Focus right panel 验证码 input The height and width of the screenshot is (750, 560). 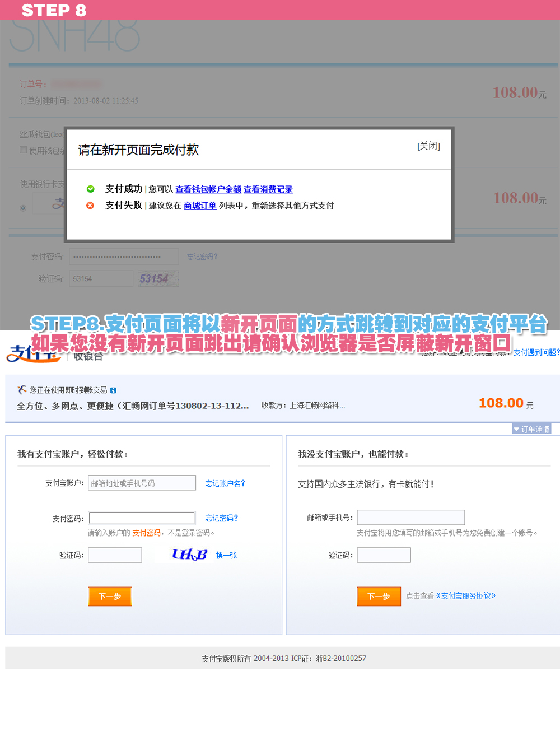coord(384,555)
